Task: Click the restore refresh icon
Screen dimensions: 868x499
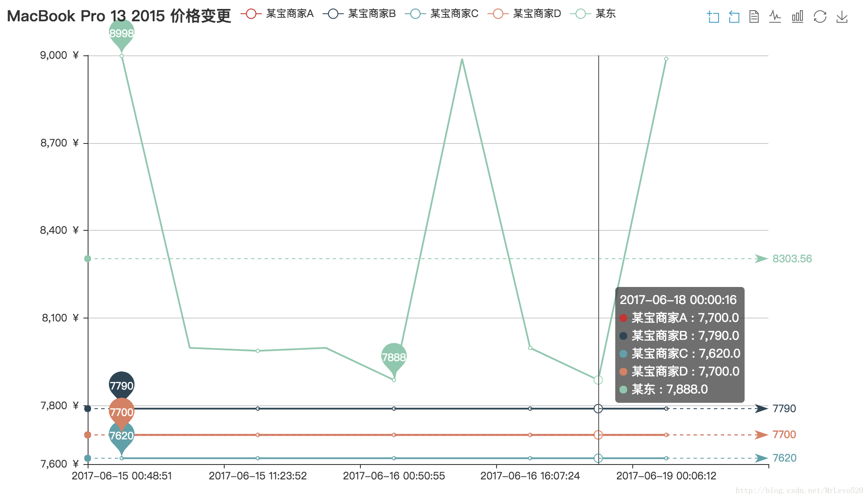Action: tap(820, 17)
